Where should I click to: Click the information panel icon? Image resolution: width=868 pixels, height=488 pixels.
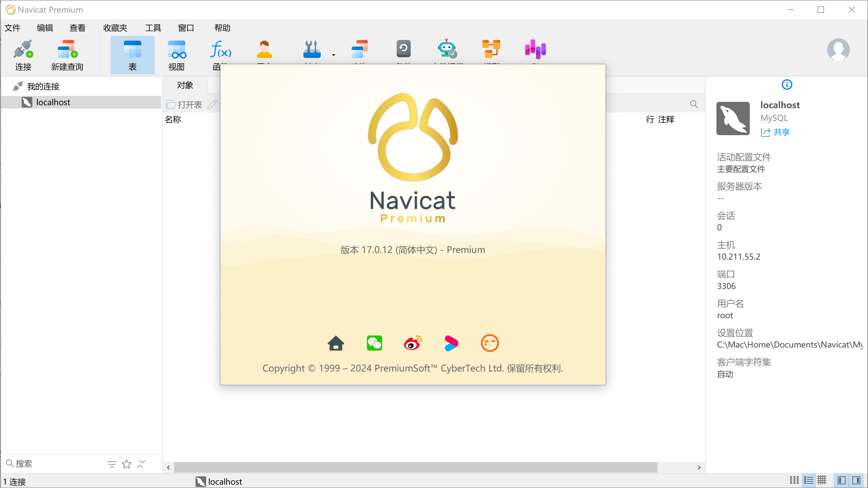(x=787, y=85)
